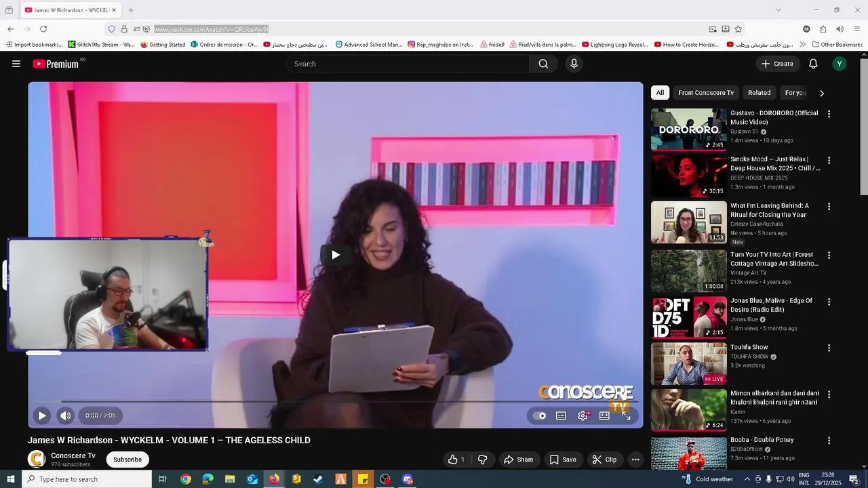Open more actions ellipsis under video

[x=635, y=460]
